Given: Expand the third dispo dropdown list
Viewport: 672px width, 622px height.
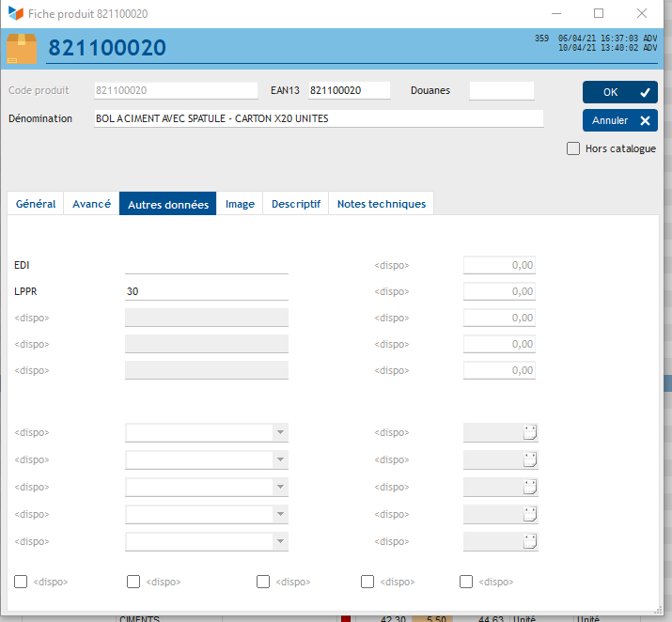Looking at the screenshot, I should (279, 488).
